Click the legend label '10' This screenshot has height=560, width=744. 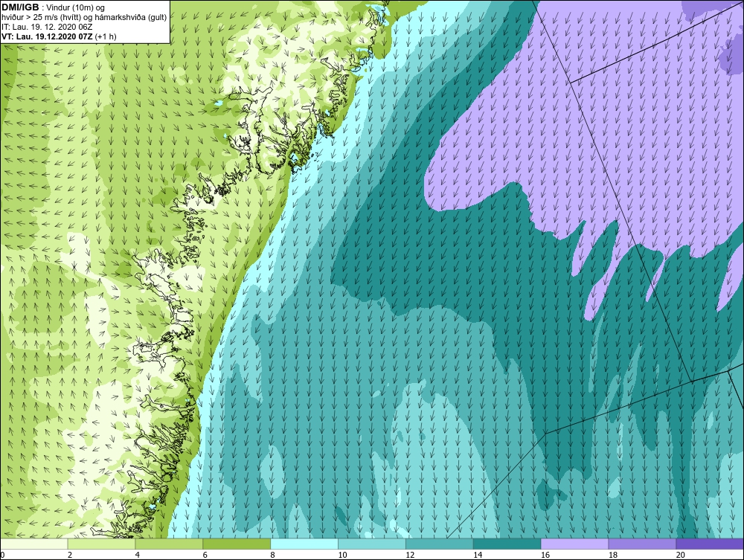pos(342,555)
